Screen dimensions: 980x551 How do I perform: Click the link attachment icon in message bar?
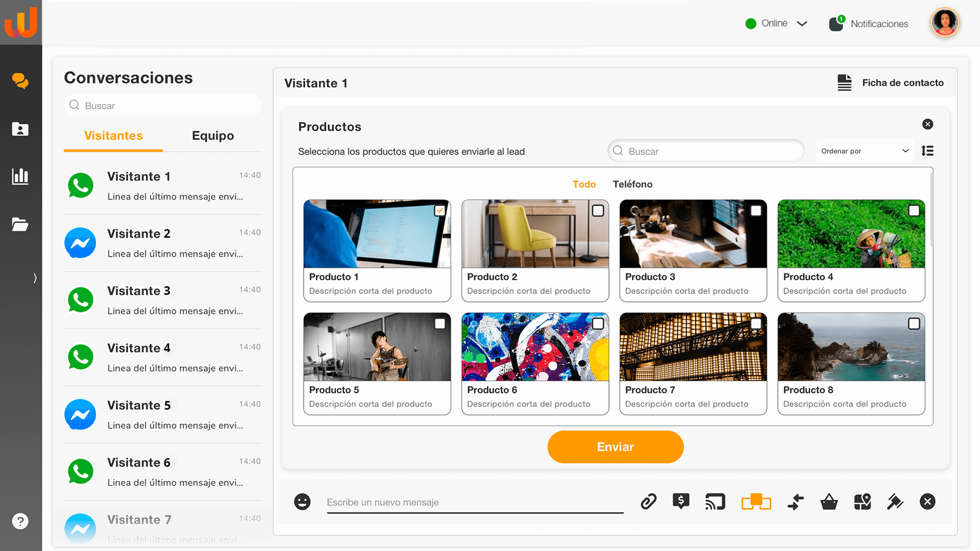648,502
